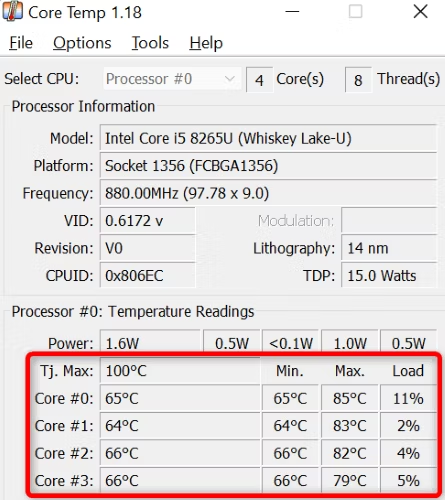
Task: Click the Platform field showing Socket 1356
Action: pyautogui.click(x=268, y=166)
